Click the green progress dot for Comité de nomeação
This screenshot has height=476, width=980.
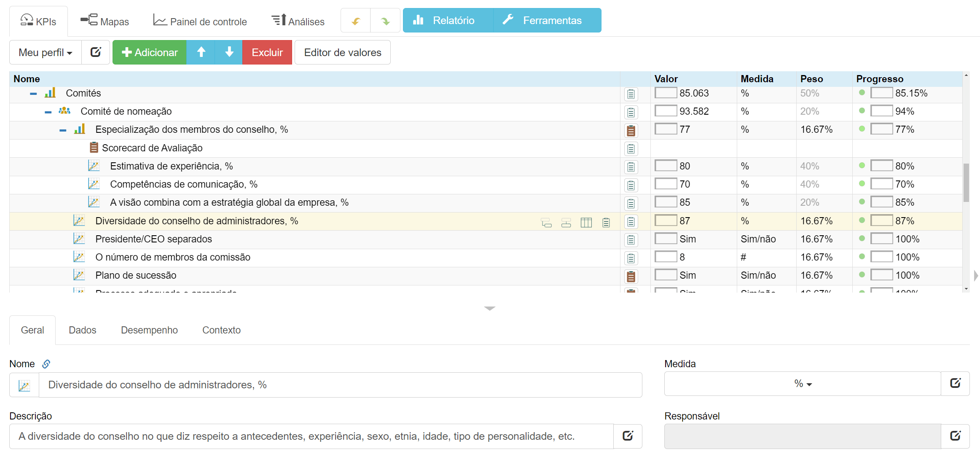pos(861,110)
